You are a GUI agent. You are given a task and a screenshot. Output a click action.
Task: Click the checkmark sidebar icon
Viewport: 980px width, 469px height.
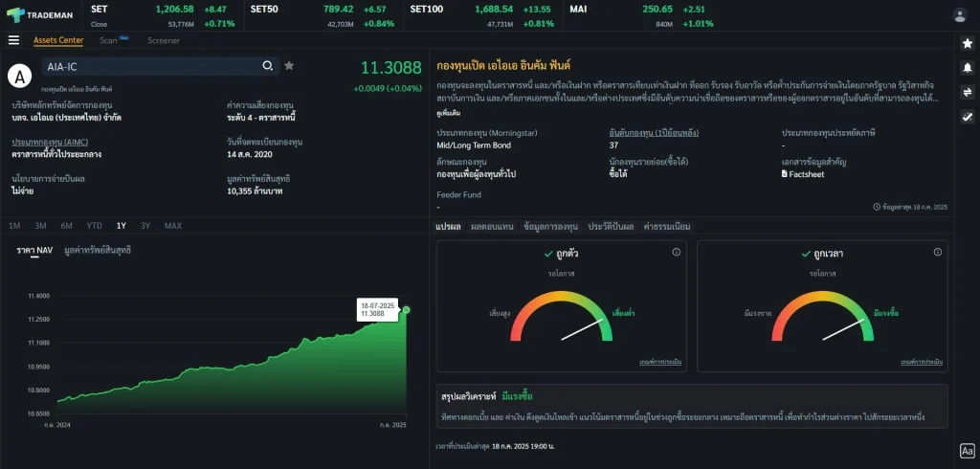pyautogui.click(x=967, y=117)
